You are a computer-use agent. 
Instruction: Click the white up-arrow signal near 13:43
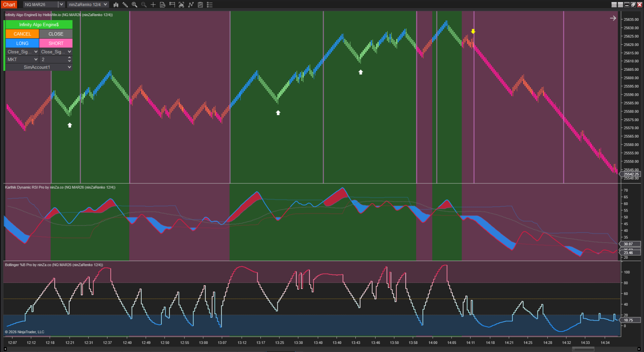(361, 72)
